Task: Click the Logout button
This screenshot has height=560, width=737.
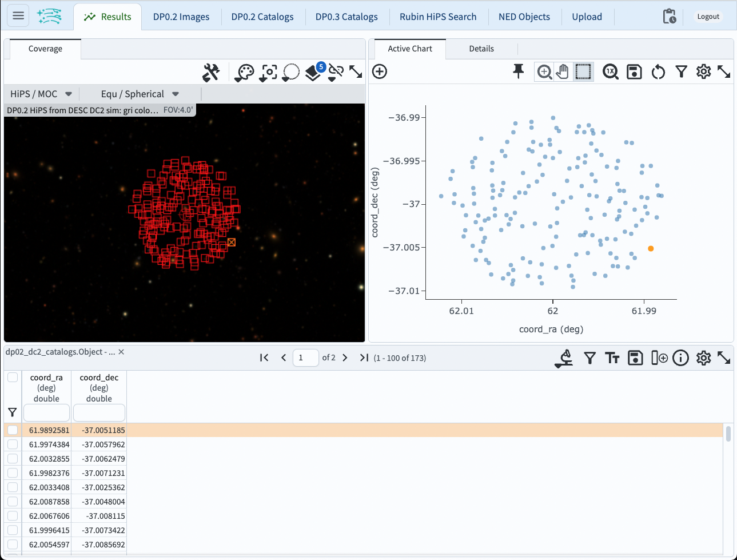Action: (x=708, y=17)
